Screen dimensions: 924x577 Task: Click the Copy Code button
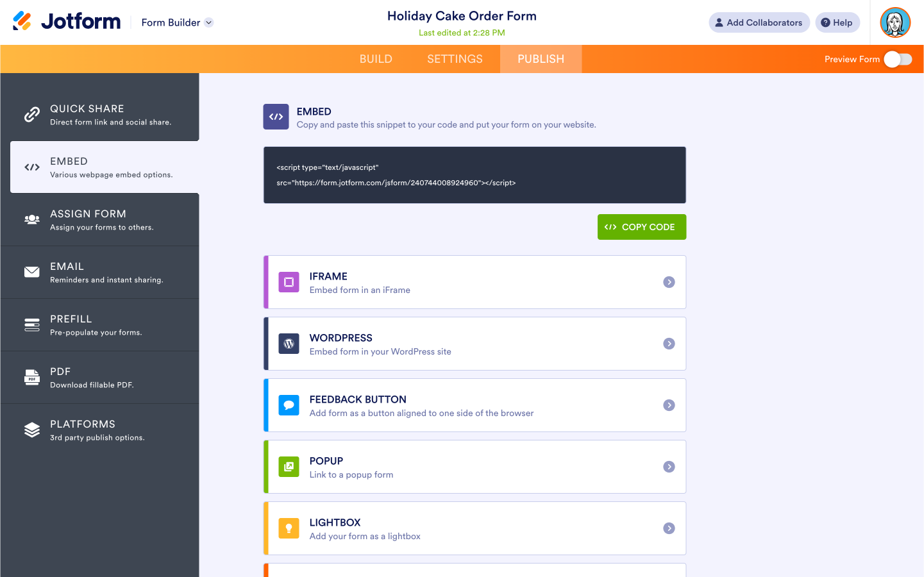[641, 227]
